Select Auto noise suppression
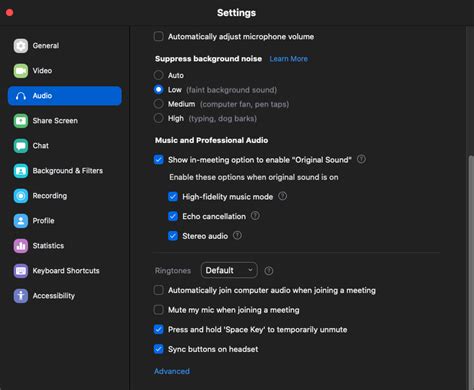This screenshot has width=474, height=390. coord(159,75)
